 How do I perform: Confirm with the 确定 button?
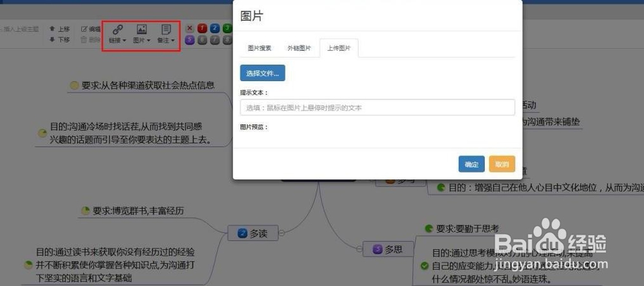[x=471, y=164]
